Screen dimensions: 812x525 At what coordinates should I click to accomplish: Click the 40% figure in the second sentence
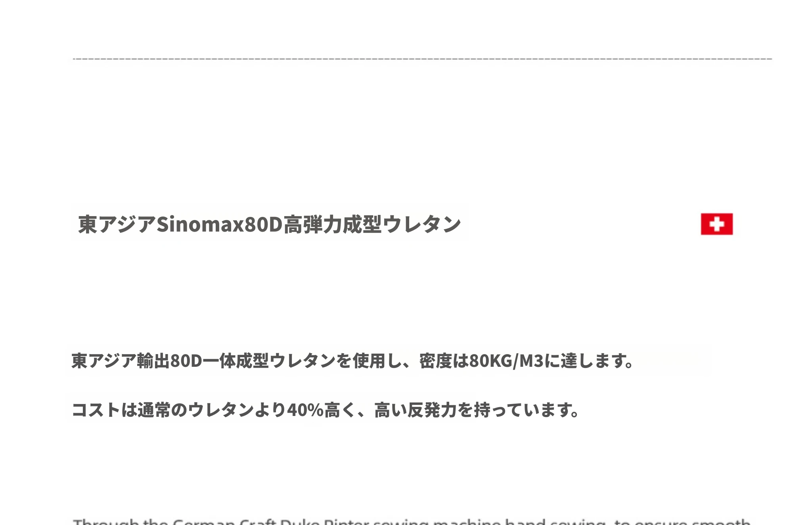point(305,410)
